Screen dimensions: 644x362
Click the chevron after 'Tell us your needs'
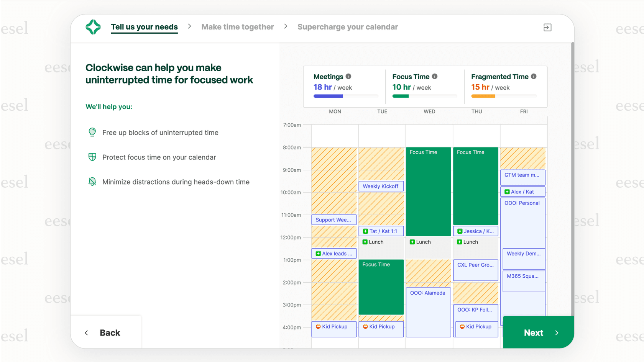click(x=189, y=26)
